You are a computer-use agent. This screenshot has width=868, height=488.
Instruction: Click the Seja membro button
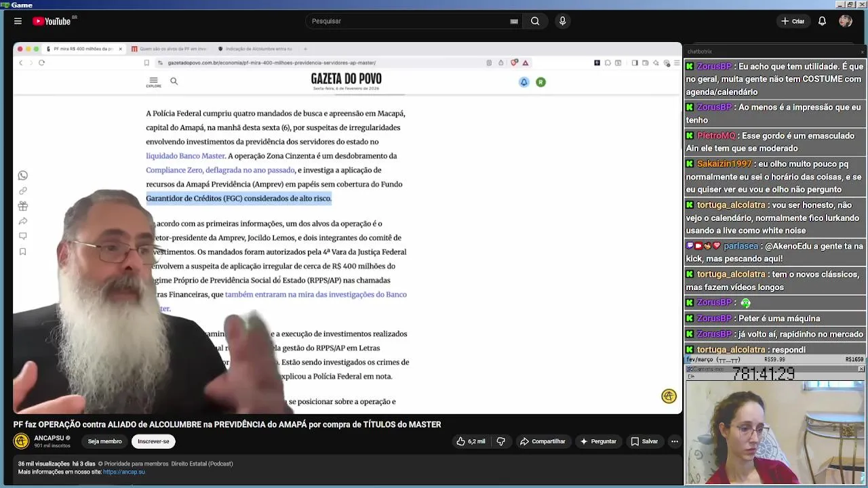click(104, 441)
